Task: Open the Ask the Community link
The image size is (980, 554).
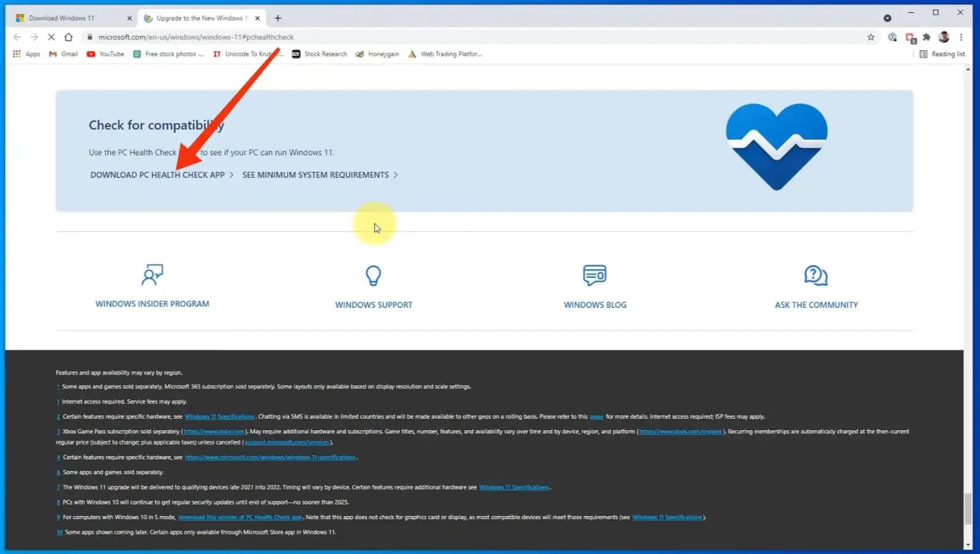Action: point(816,305)
